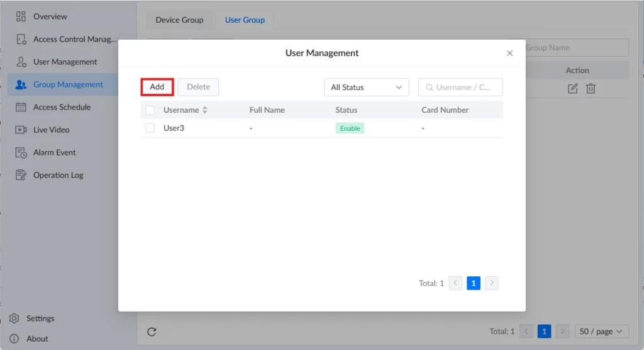Select page 1 in background pagination
This screenshot has height=350, width=644.
click(544, 332)
